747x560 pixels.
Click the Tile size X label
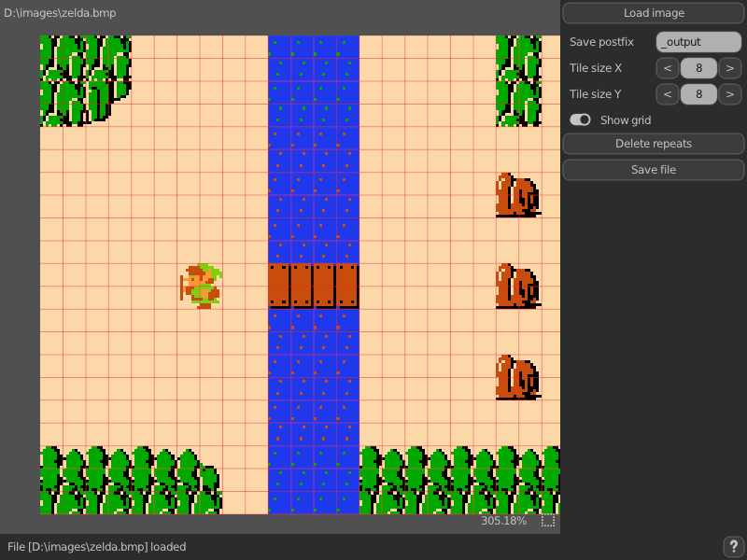pyautogui.click(x=596, y=68)
